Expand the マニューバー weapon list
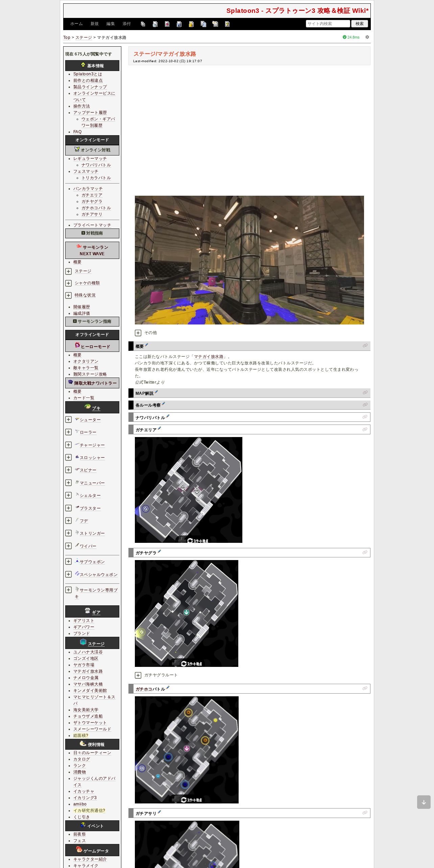Screen dimensions: 434x868 [x=68, y=483]
